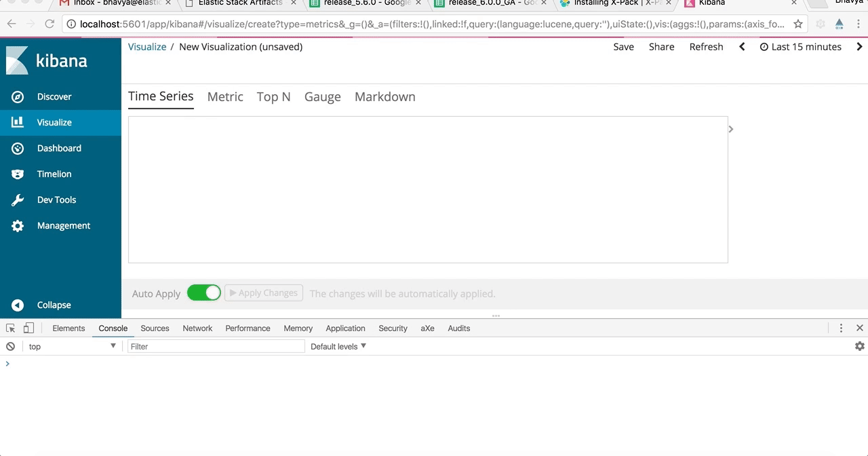This screenshot has height=456, width=868.
Task: Clear console with the ban icon
Action: pos(10,347)
